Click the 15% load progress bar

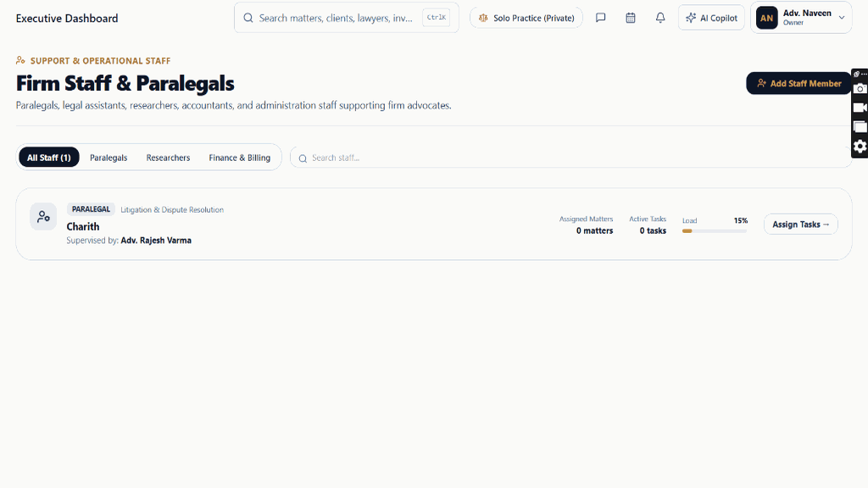(x=715, y=231)
